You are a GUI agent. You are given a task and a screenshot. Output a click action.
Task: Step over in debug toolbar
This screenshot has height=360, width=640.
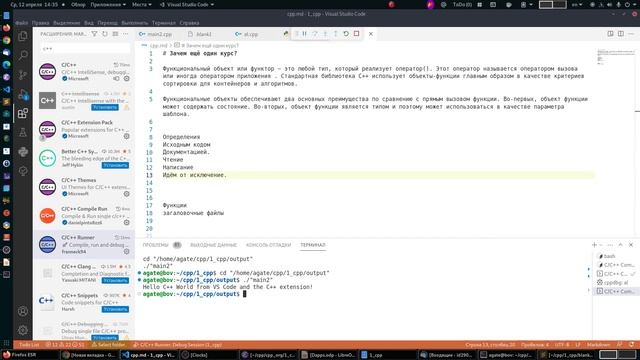pos(315,34)
